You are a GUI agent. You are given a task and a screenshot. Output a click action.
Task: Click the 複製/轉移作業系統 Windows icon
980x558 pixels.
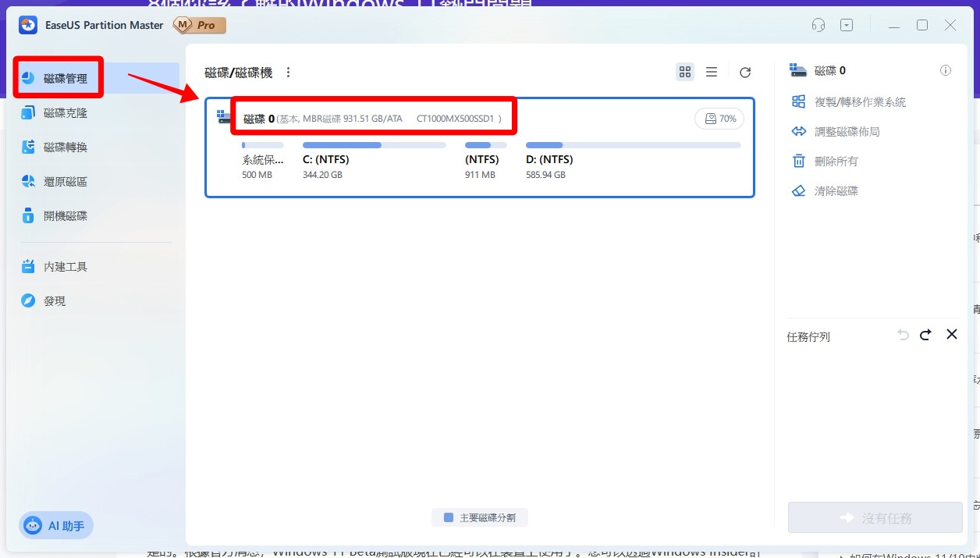tap(799, 102)
